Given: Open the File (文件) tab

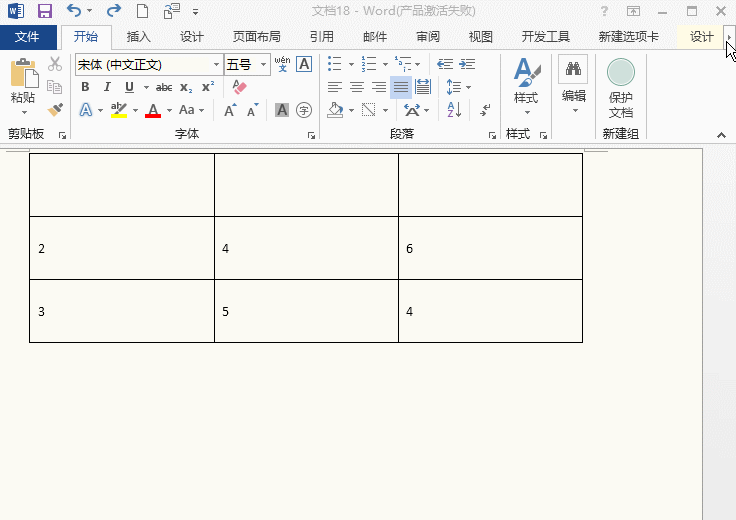Looking at the screenshot, I should [x=27, y=37].
